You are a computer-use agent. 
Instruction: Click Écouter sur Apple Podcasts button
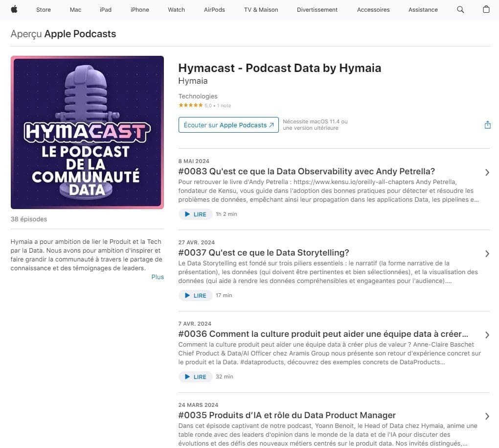(x=228, y=125)
